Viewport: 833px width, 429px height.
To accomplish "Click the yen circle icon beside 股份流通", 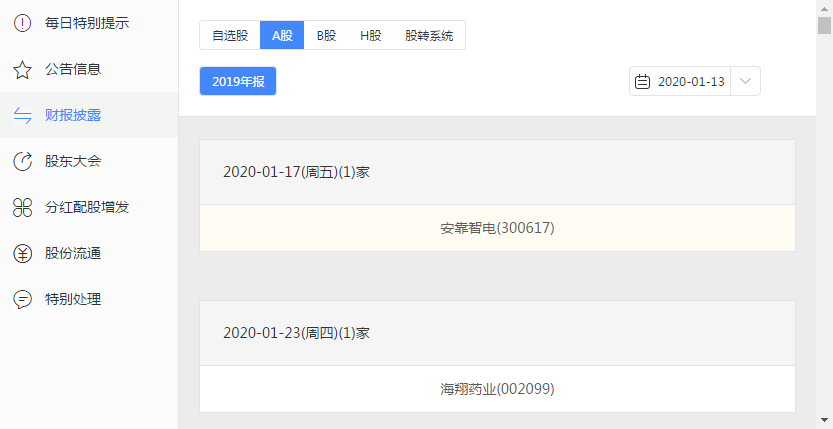I will tap(22, 253).
